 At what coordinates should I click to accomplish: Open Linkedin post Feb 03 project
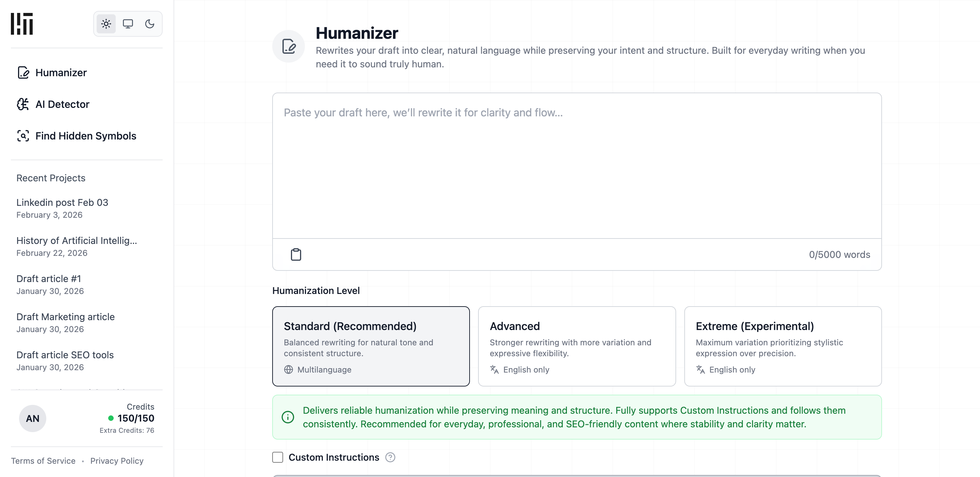click(62, 208)
